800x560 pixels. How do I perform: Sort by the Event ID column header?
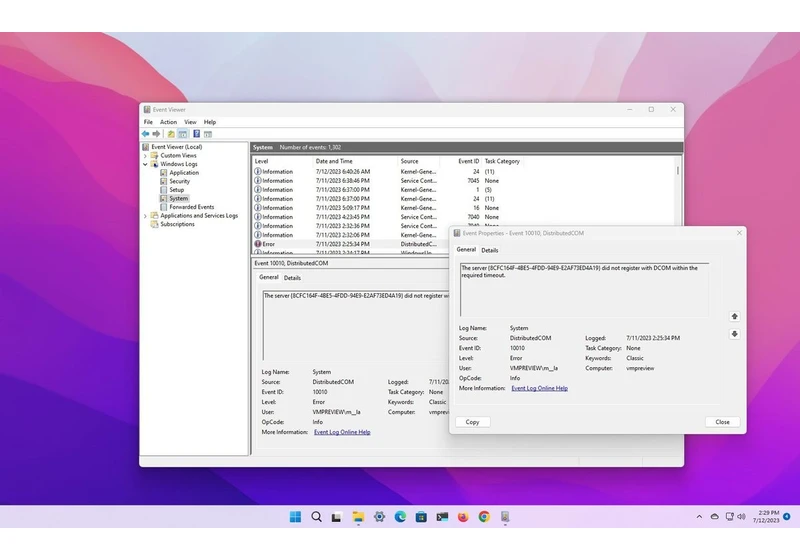pyautogui.click(x=462, y=161)
